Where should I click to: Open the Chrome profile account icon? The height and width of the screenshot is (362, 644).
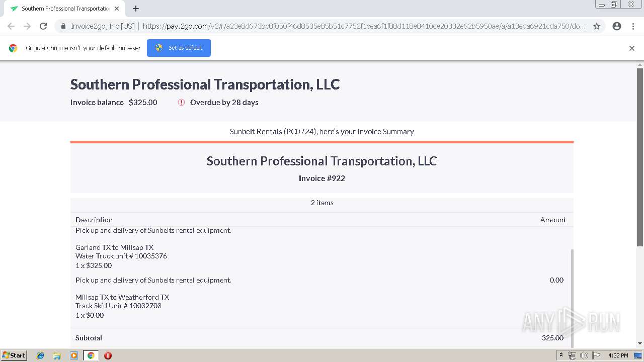(617, 26)
